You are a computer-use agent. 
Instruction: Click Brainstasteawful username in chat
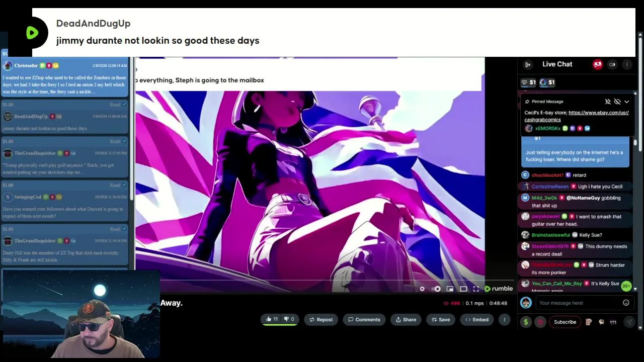click(x=551, y=235)
